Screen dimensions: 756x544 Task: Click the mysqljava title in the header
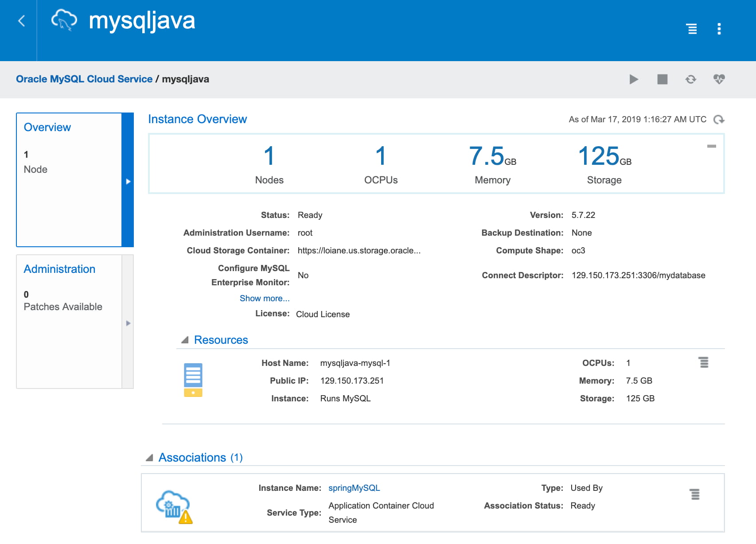142,21
